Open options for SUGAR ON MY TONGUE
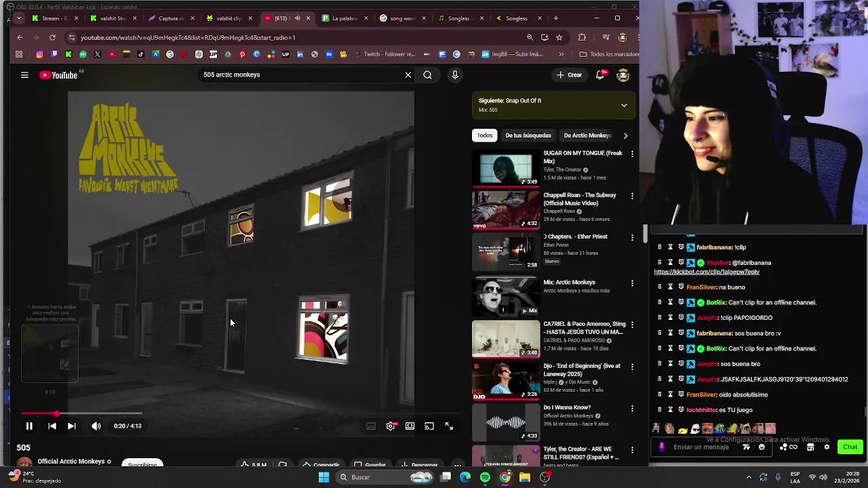Image resolution: width=868 pixels, height=488 pixels. tap(632, 155)
